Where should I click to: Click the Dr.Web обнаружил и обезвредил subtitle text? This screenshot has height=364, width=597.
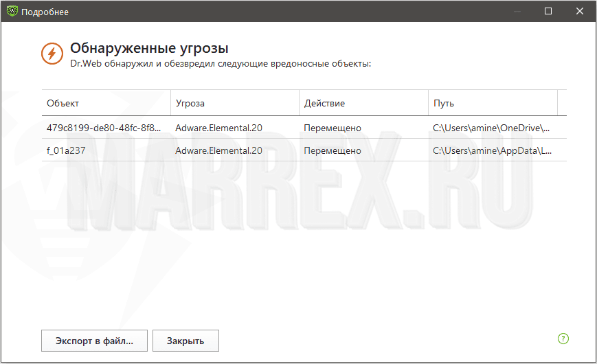click(x=221, y=64)
